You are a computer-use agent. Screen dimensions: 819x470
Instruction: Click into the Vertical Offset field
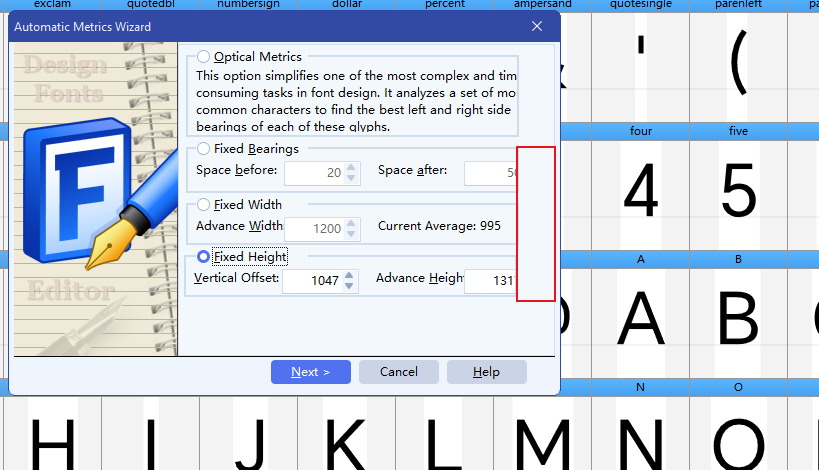[312, 282]
